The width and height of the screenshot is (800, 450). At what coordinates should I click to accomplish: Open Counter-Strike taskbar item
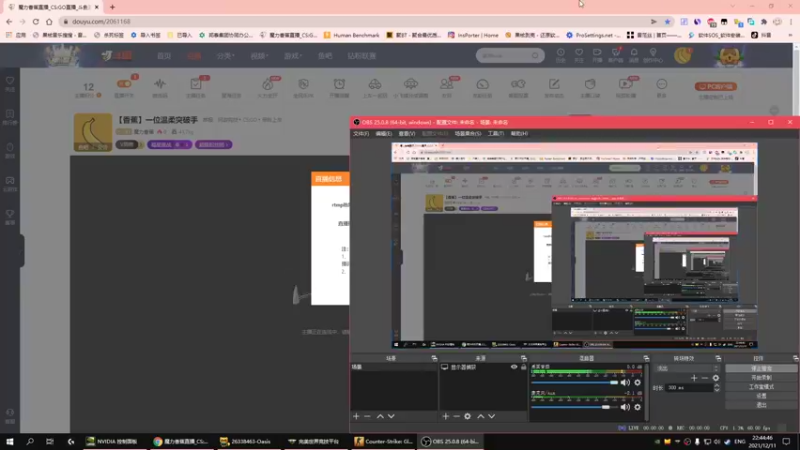[x=383, y=441]
